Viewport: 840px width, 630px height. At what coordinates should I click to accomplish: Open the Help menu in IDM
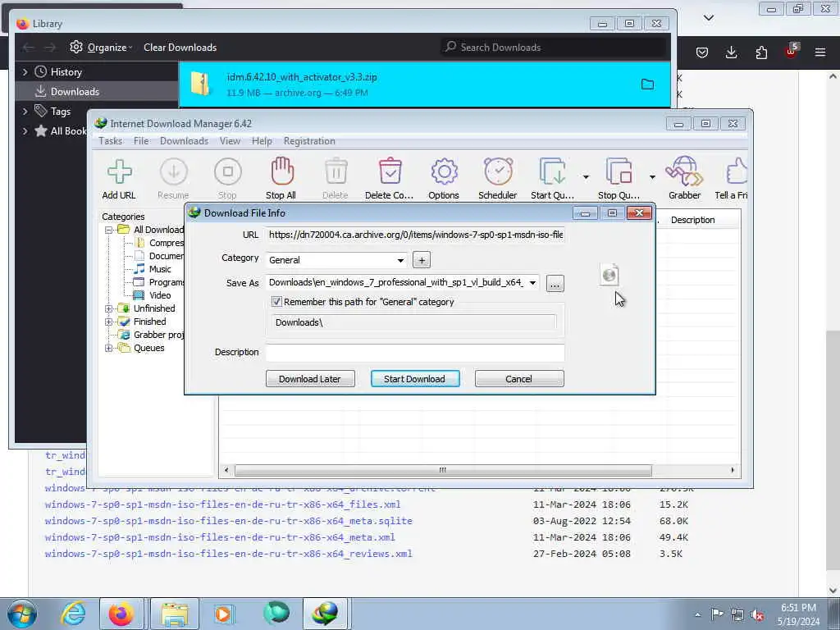(x=262, y=141)
